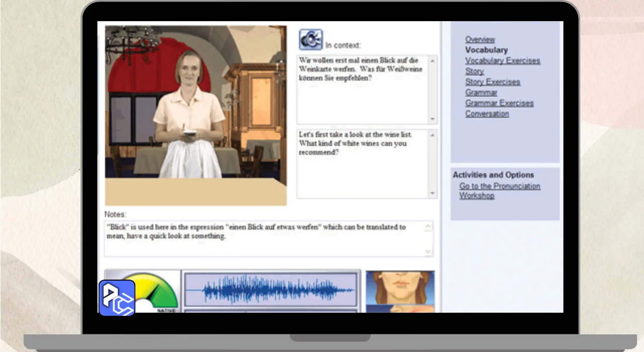This screenshot has height=352, width=644.
Task: Open Grammar Exercises from the sidebar
Action: 499,103
